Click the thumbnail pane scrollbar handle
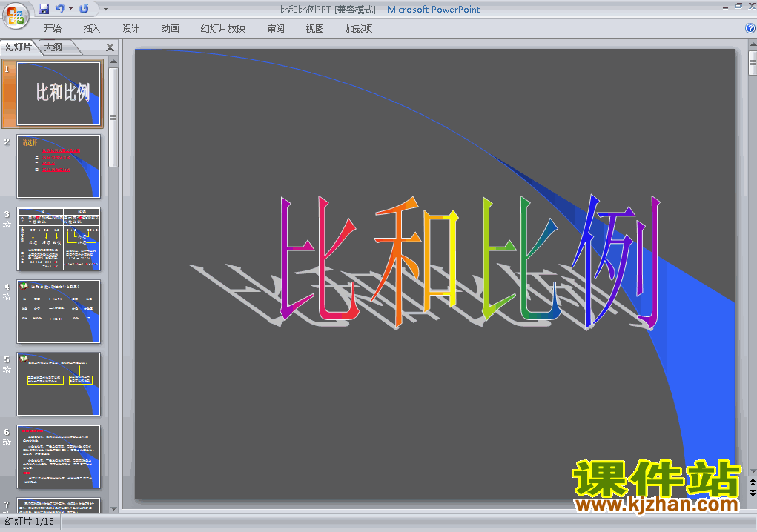This screenshot has height=532, width=757. [113, 117]
